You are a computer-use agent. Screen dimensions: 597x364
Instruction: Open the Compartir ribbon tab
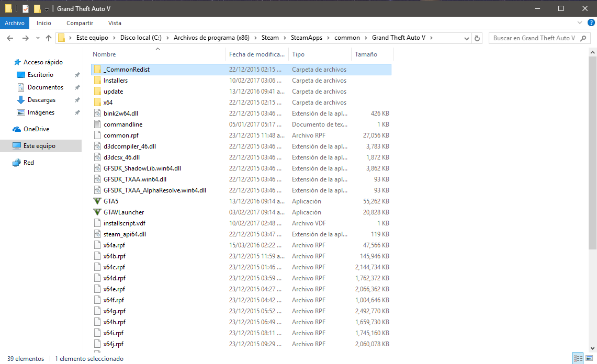pyautogui.click(x=80, y=23)
